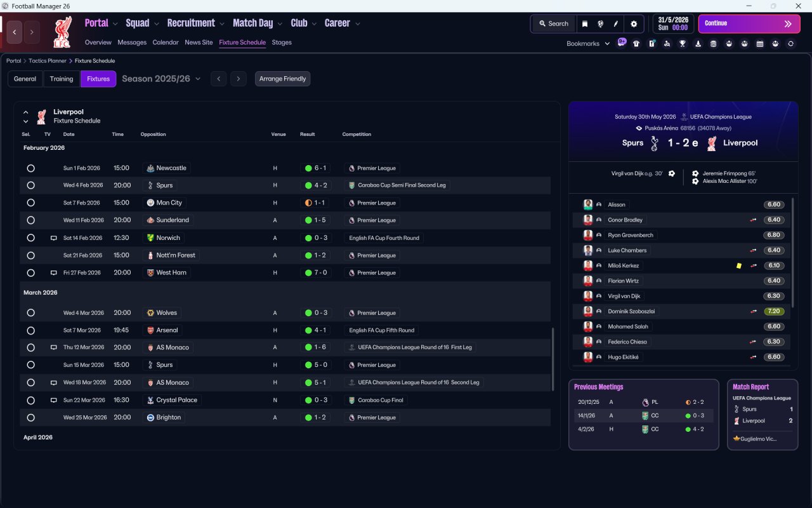Select the radio circle for Spurs on 15 Mar
This screenshot has height=508, width=812.
click(30, 365)
